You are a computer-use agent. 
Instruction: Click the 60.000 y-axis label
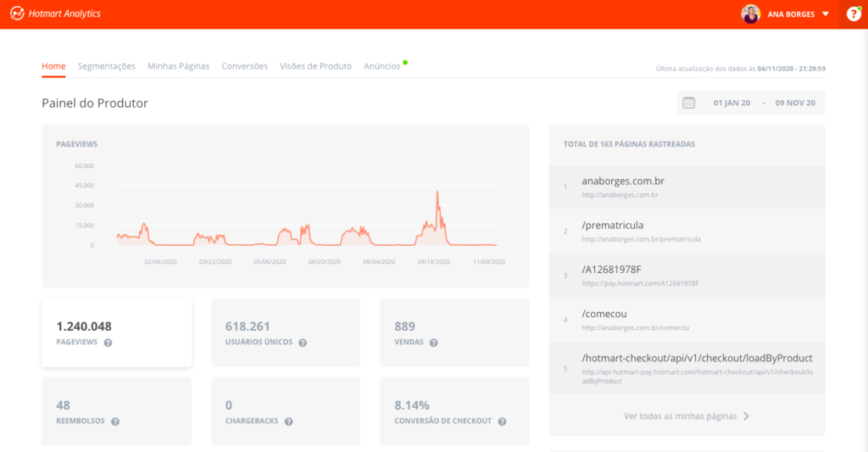pos(84,165)
